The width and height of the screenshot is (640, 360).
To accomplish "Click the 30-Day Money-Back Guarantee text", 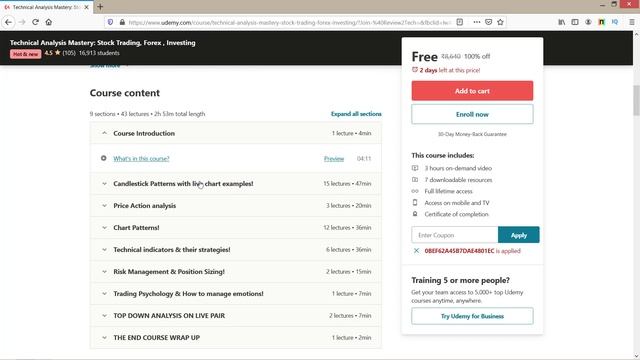I will [472, 134].
